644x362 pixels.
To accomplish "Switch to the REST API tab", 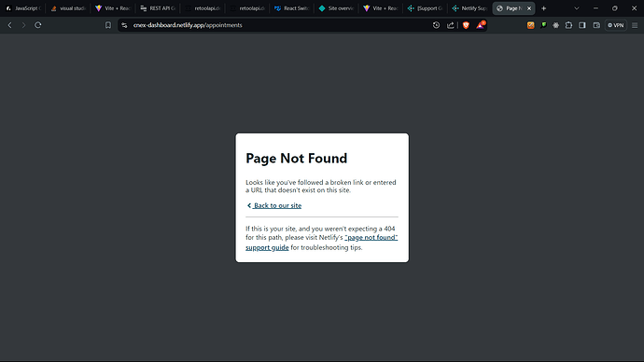I will tap(158, 8).
